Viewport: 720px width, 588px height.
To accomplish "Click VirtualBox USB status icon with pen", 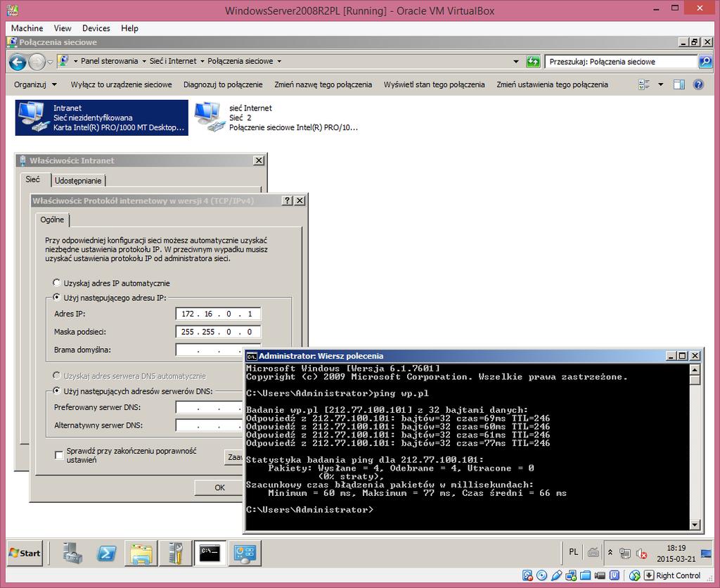I will pyautogui.click(x=557, y=575).
